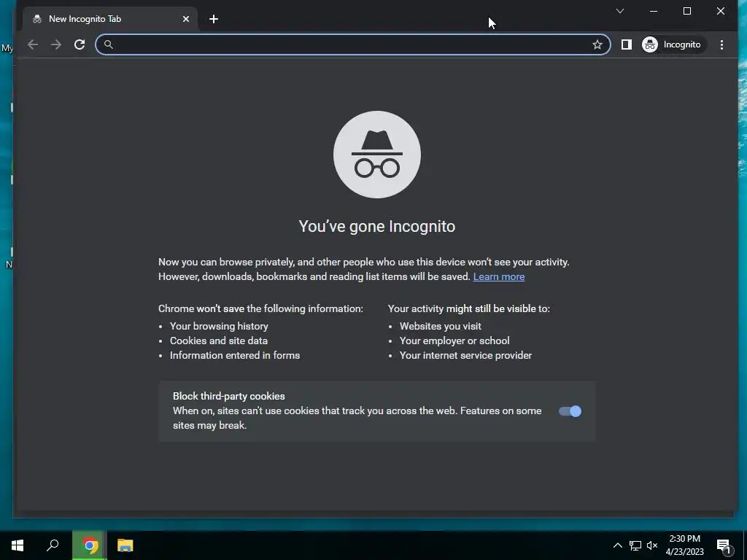This screenshot has width=747, height=560.
Task: Click 'Websites you visit' list item
Action: click(x=440, y=326)
